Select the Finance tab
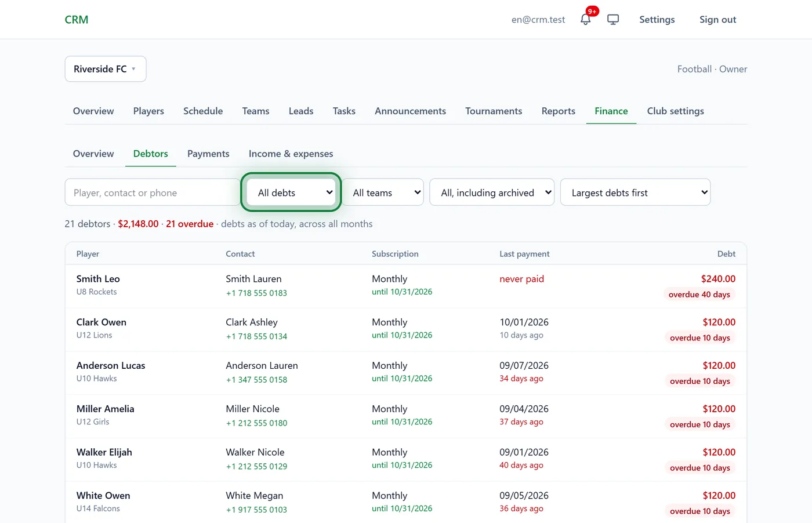Viewport: 812px width, 523px height. coord(611,111)
